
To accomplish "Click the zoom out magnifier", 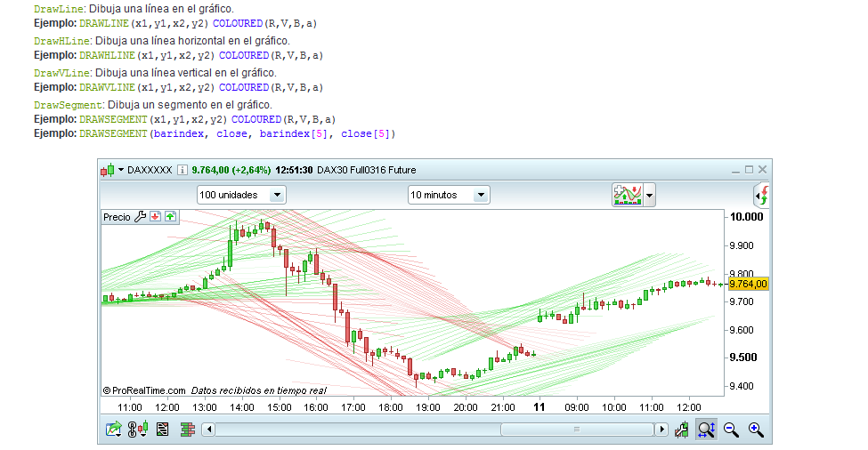I will pos(731,430).
